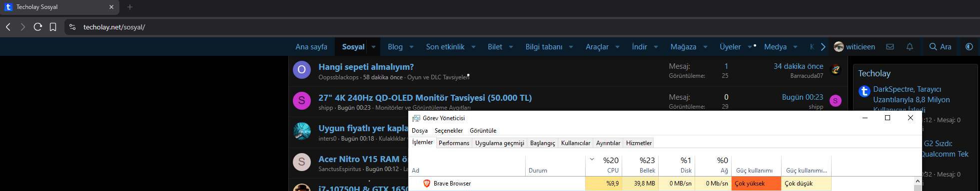Open Oyun ve DLC Tavsiyeleri category
The height and width of the screenshot is (191, 980).
click(438, 77)
